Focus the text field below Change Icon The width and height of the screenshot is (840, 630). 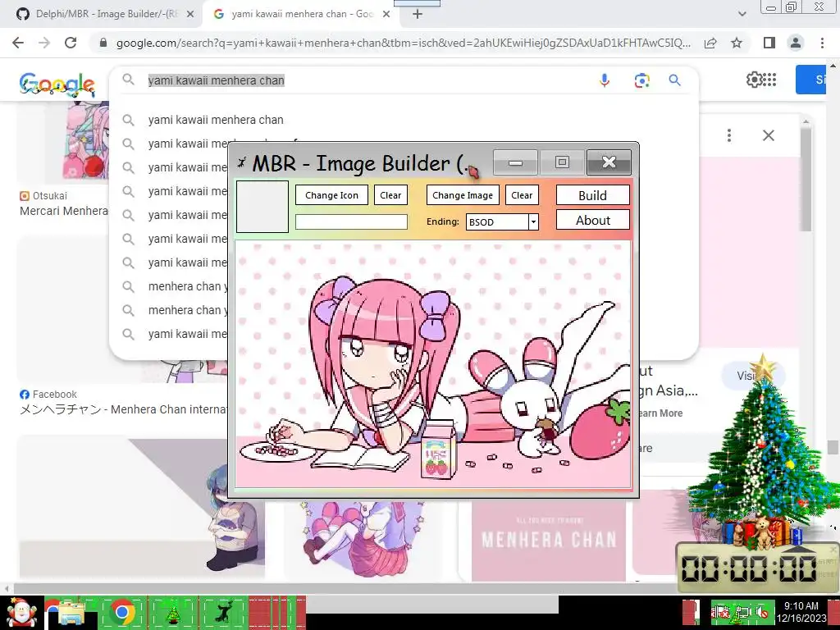(x=351, y=221)
